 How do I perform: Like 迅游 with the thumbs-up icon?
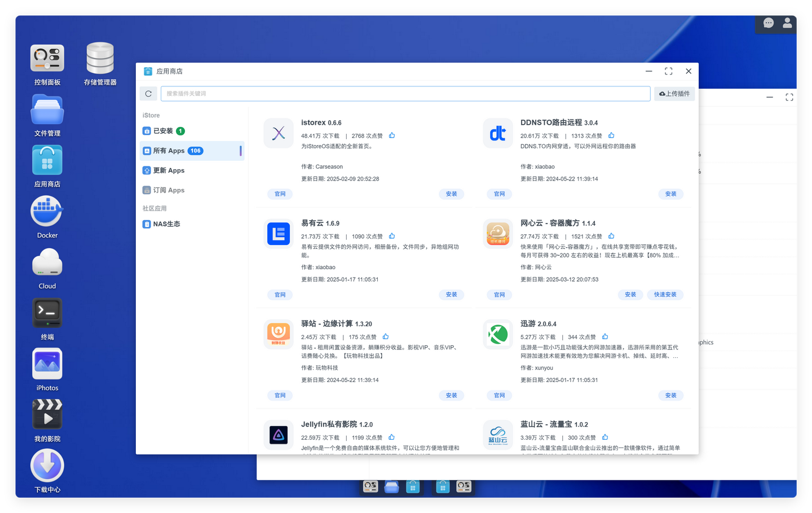(x=605, y=336)
